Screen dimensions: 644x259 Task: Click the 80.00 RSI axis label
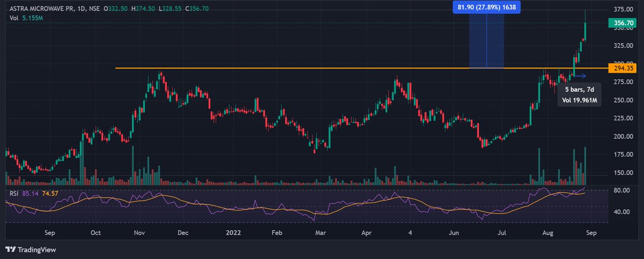tap(620, 190)
